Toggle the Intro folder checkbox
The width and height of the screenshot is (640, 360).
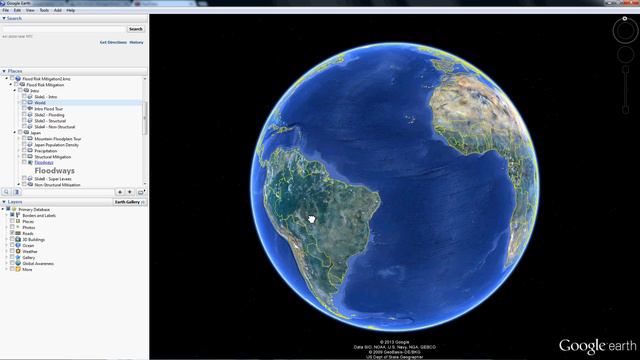tap(20, 91)
